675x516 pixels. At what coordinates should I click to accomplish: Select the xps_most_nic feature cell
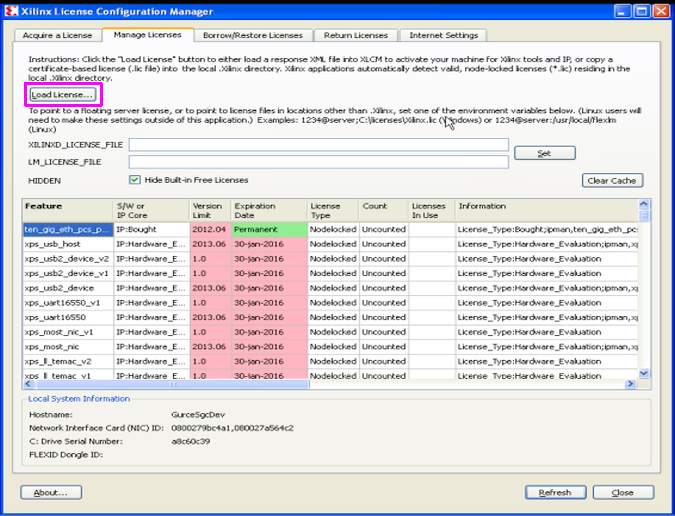[68, 346]
